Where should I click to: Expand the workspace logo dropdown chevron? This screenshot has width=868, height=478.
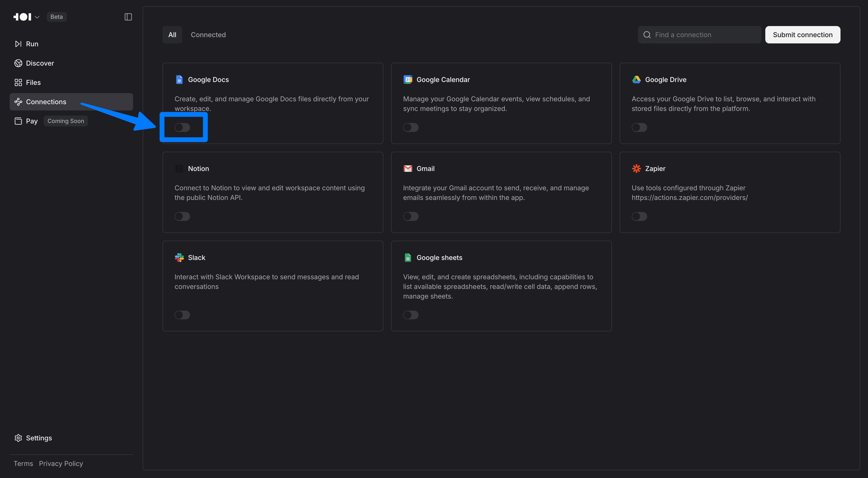coord(37,17)
